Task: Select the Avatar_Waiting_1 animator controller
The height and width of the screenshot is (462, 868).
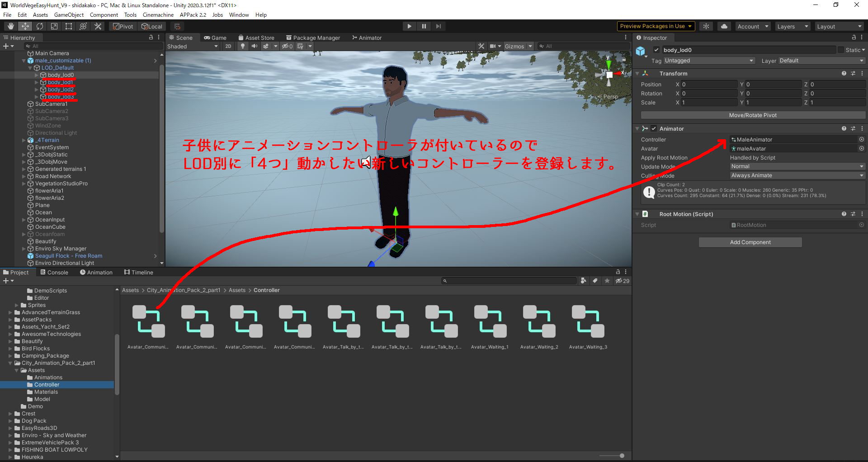Action: coord(490,321)
